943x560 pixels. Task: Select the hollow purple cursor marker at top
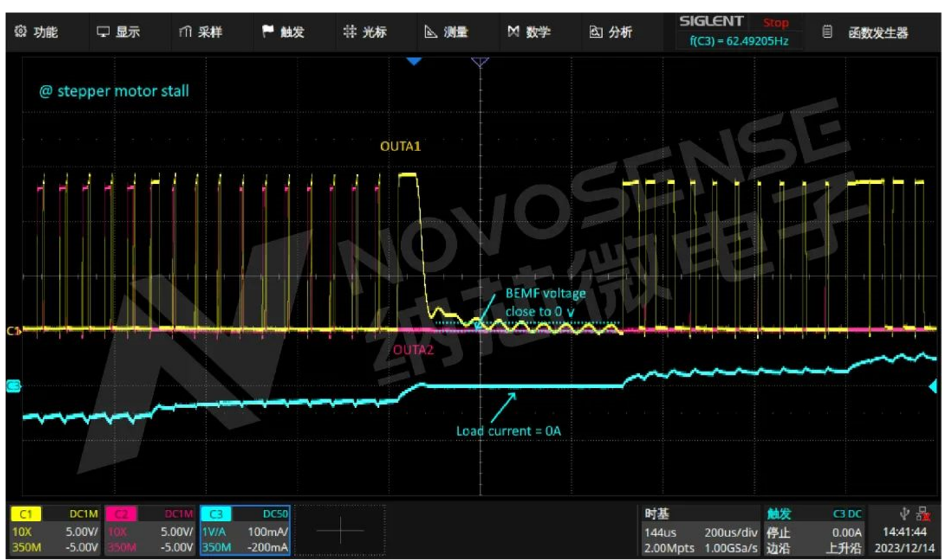click(480, 62)
